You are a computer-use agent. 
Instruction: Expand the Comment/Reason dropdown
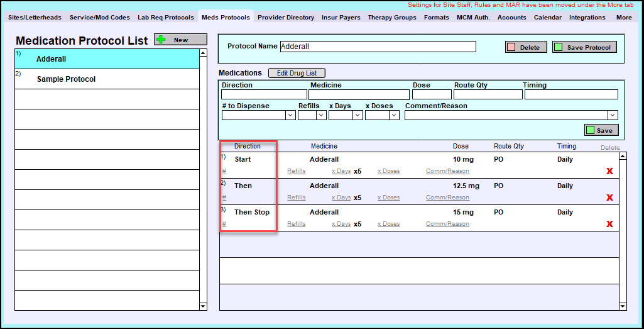[x=613, y=115]
